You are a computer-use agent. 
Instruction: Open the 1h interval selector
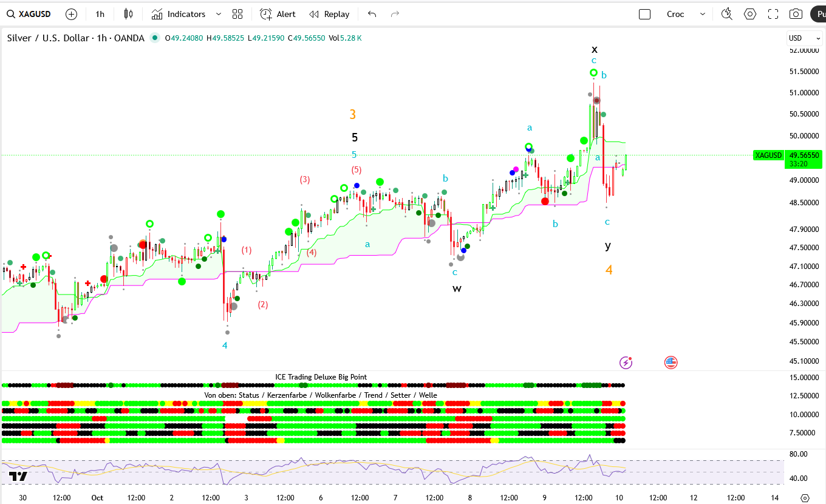pos(100,14)
